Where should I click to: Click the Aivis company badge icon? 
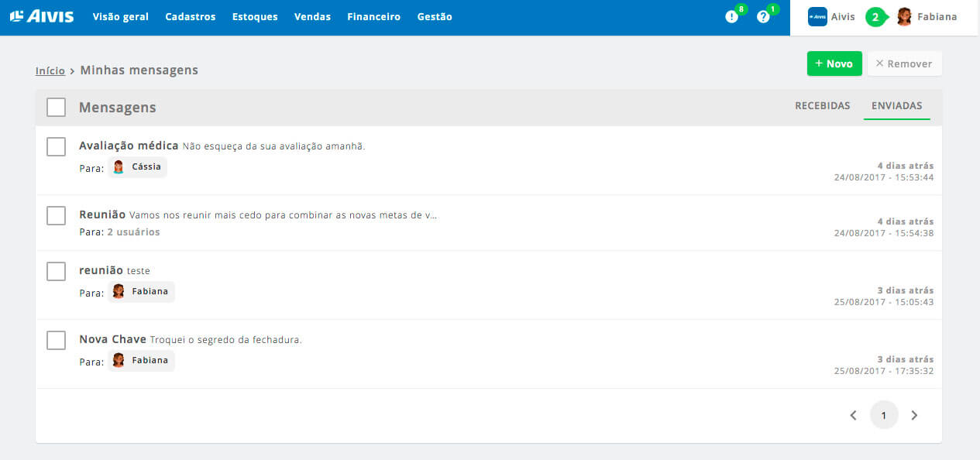[817, 17]
